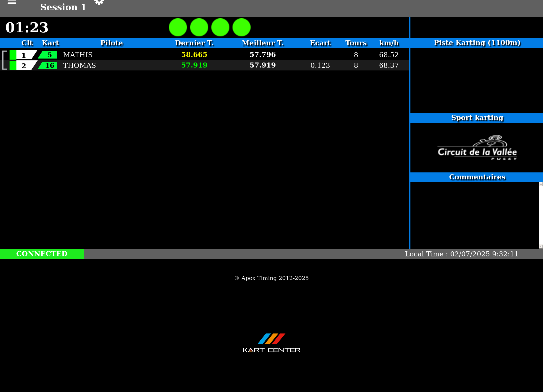Sort by Dernier T. column header

194,43
